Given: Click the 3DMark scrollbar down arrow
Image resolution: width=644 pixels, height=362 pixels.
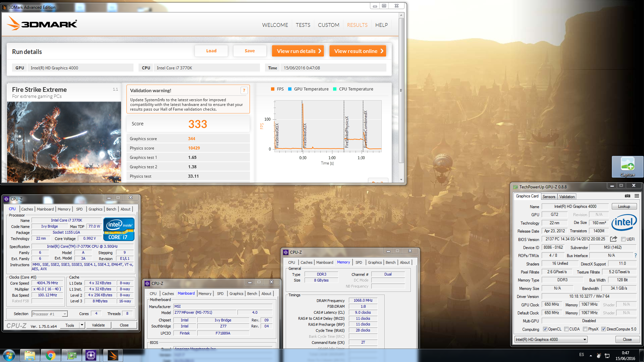Looking at the screenshot, I should tap(401, 180).
